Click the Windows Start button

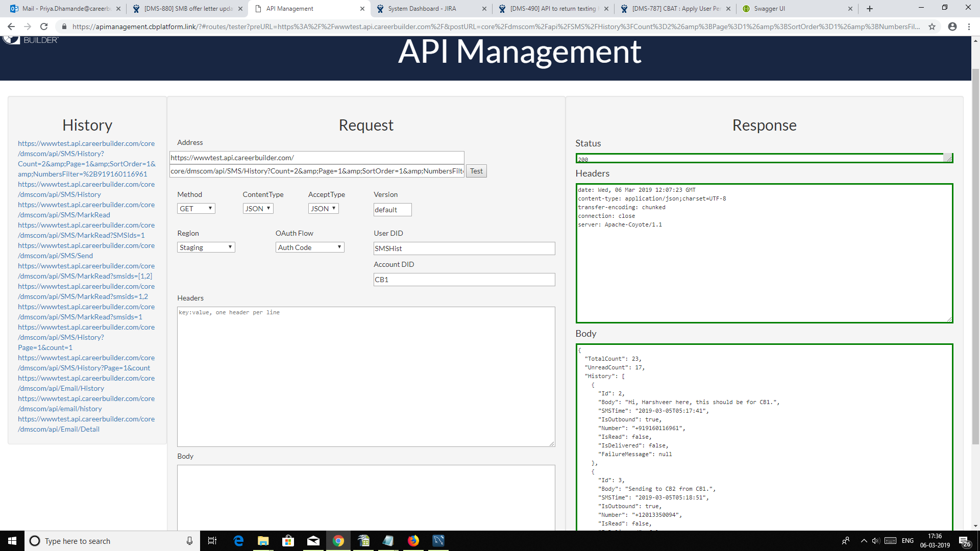click(x=12, y=541)
